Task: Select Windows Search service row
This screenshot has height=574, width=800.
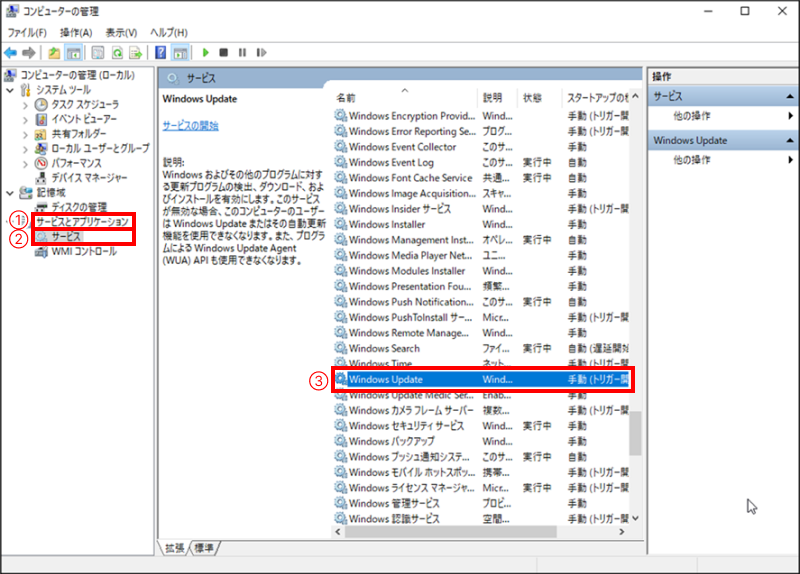Action: [x=482, y=348]
